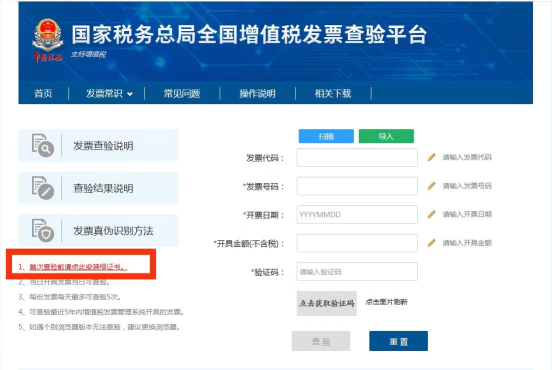Click pencil icon beside 请输入开具金额
The width and height of the screenshot is (552, 370).
[431, 243]
